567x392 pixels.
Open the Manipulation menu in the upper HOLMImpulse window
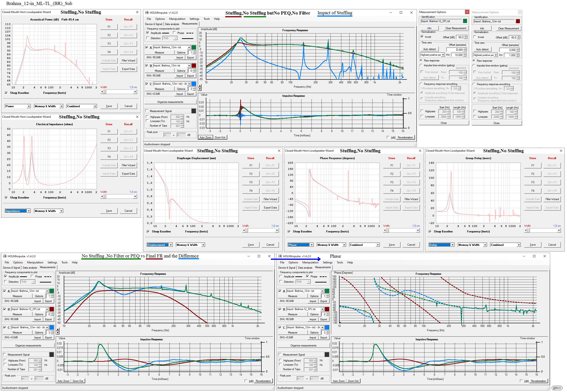pos(177,19)
